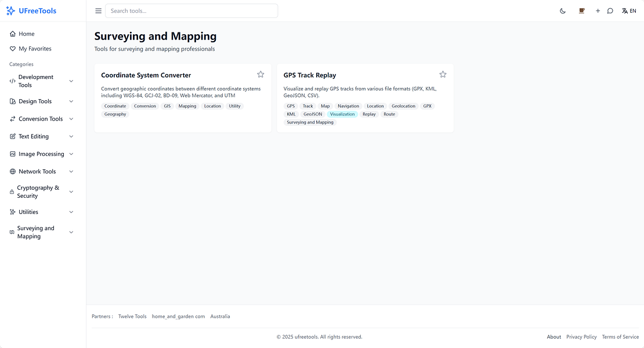The height and width of the screenshot is (348, 644).
Task: Open the Privacy Policy footer link
Action: [x=581, y=337]
